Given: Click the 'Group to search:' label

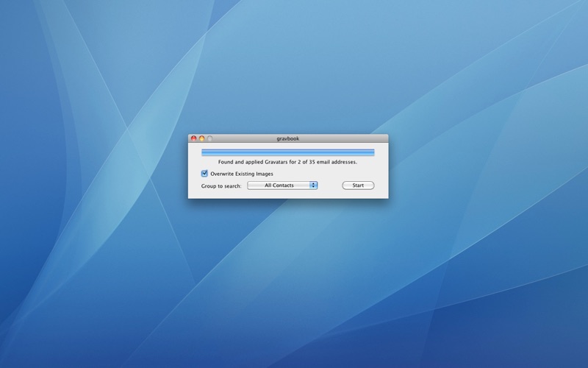Looking at the screenshot, I should click(221, 186).
